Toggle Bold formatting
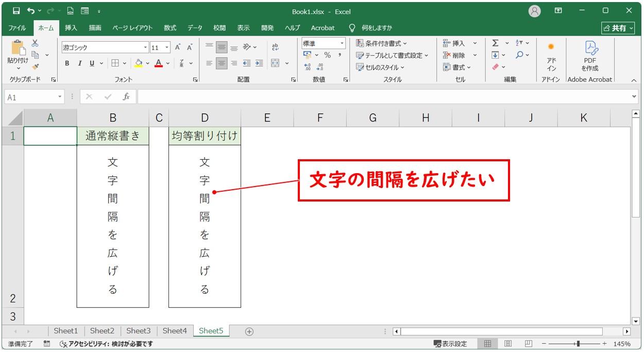This screenshot has height=352, width=644. [67, 63]
